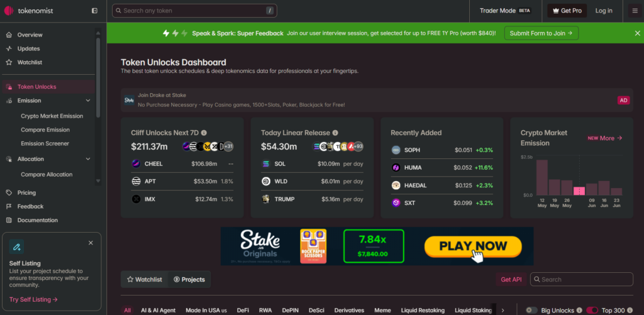This screenshot has height=315, width=644.
Task: Show more categories with right arrow
Action: 502,311
